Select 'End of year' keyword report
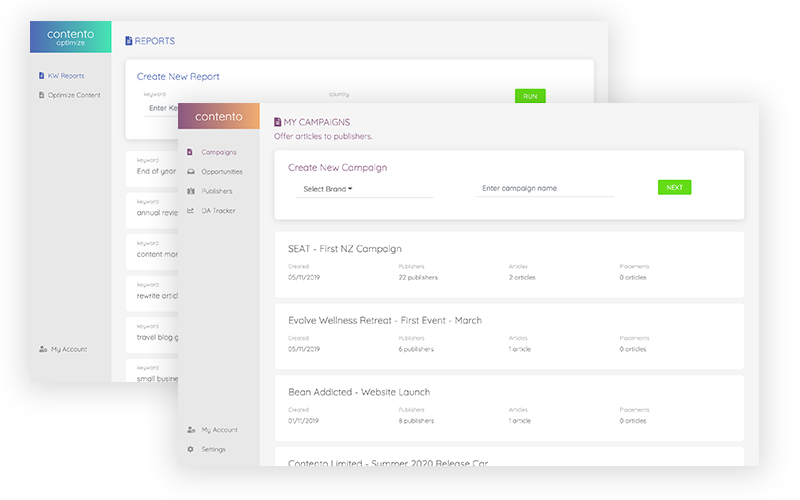Image resolution: width=800 pixels, height=500 pixels. (152, 168)
